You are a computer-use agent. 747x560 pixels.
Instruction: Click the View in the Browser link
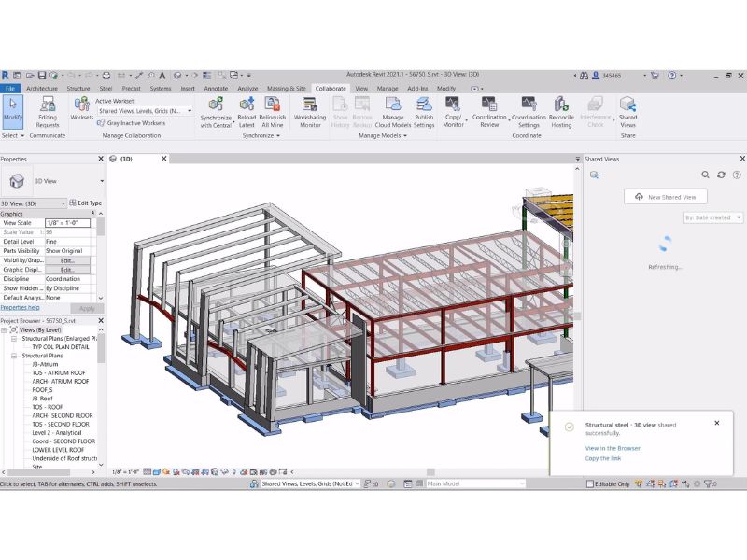[x=613, y=448]
